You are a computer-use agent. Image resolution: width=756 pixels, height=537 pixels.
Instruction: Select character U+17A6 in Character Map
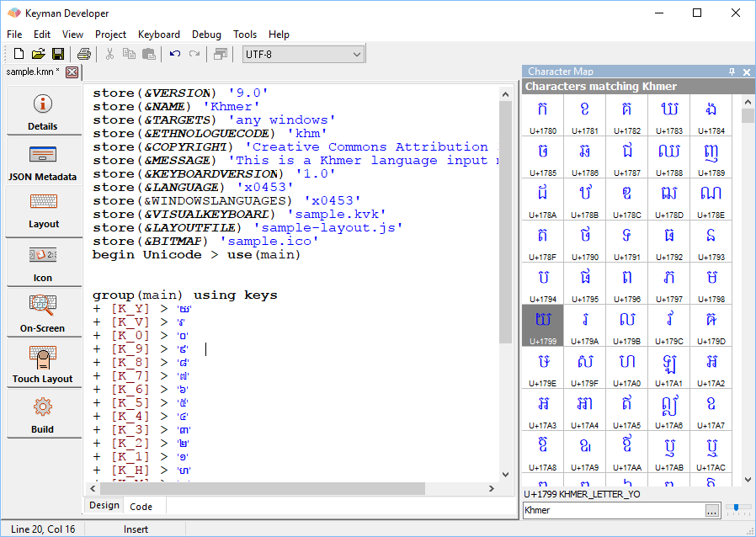pos(669,410)
